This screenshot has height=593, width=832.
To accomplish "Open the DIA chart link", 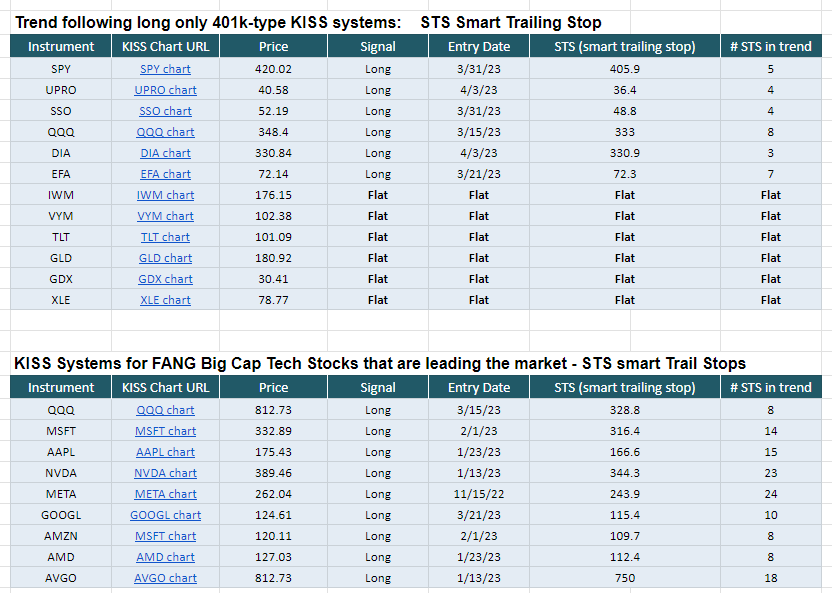I will (165, 153).
